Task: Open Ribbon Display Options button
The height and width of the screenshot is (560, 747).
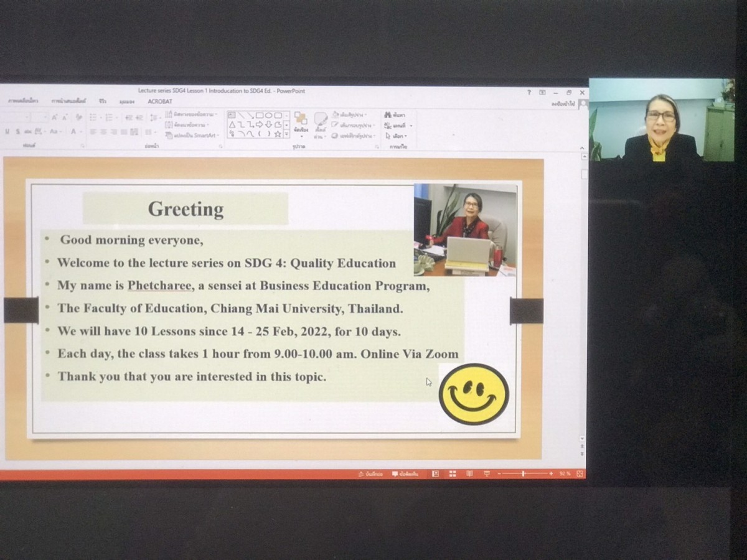Action: 542,92
